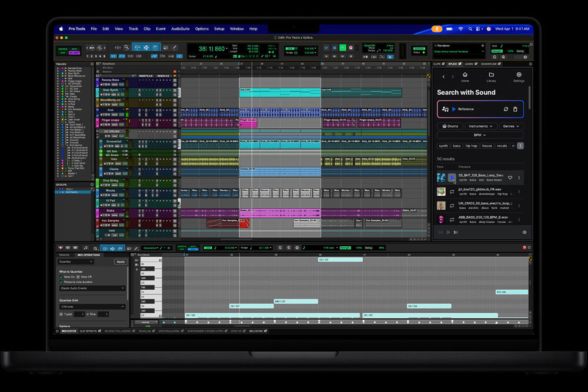Image resolution: width=588 pixels, height=392 pixels.
Task: Favorite the SS_BHT_128_Bass_Loop sample with heart
Action: click(510, 177)
